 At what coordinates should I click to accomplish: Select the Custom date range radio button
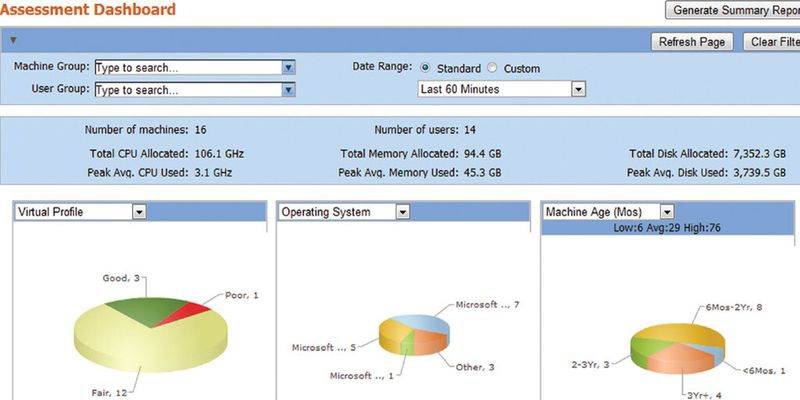[492, 68]
